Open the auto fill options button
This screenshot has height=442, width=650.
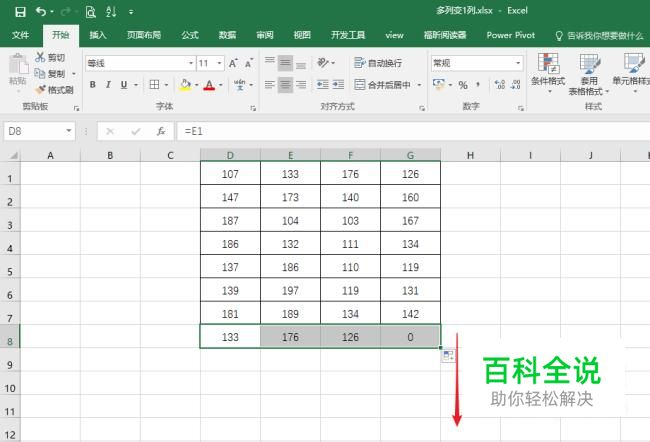(448, 355)
